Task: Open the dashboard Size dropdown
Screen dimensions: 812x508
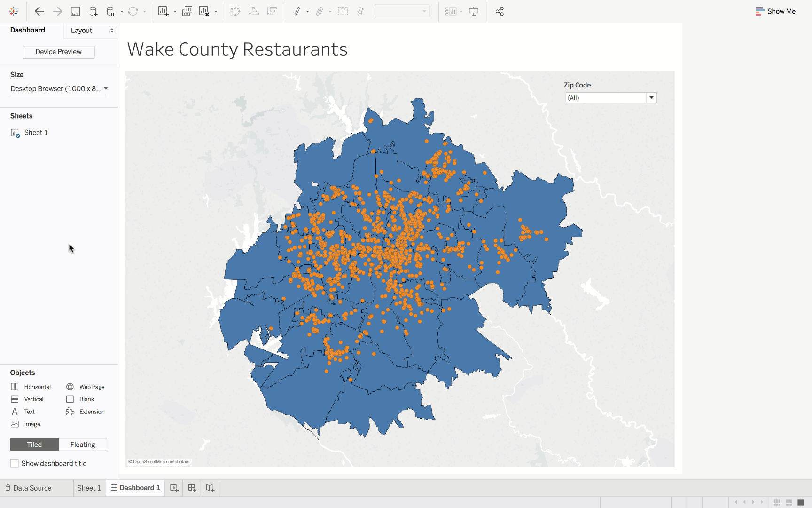Action: (x=58, y=88)
